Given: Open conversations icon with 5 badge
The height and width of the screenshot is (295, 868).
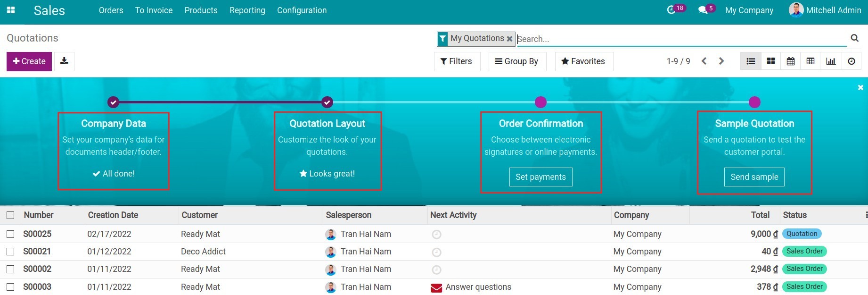Looking at the screenshot, I should pos(703,10).
